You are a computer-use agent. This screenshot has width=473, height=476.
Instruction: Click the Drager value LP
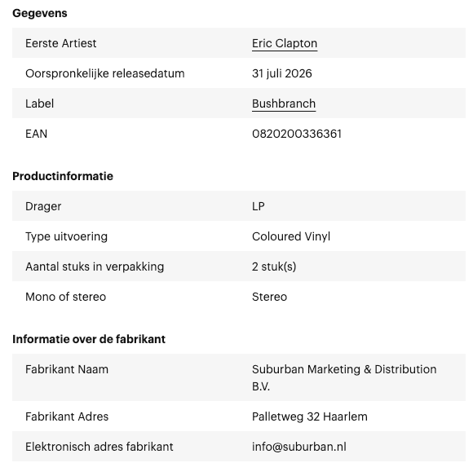pos(259,206)
